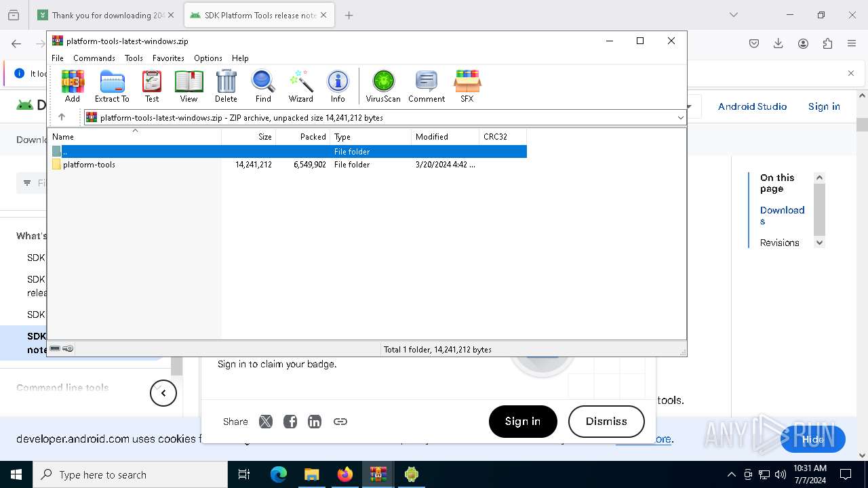Select the Delete toolbar icon
The image size is (868, 488).
point(226,86)
